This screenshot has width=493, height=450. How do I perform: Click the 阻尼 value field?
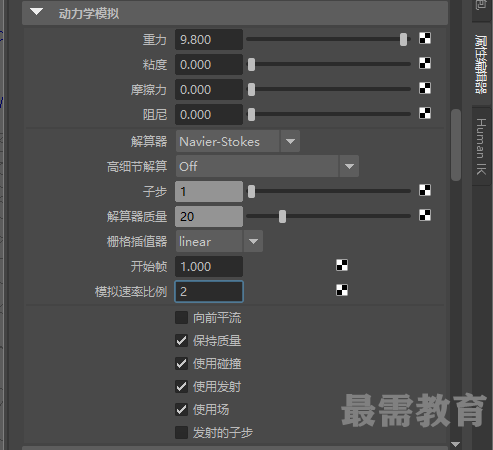coord(209,115)
